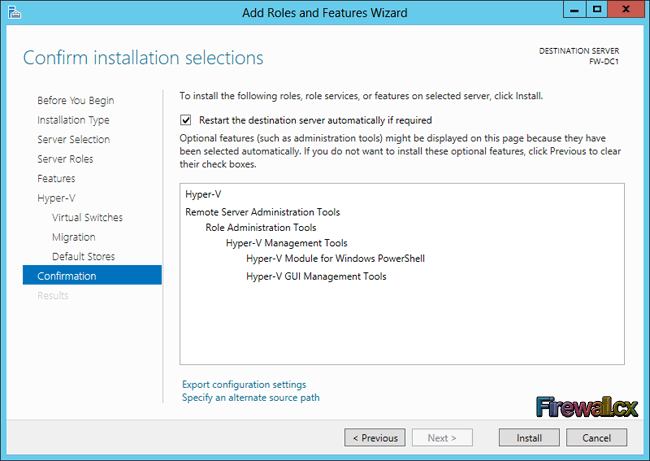Cancel the wizard
The image size is (650, 461).
coord(597,437)
